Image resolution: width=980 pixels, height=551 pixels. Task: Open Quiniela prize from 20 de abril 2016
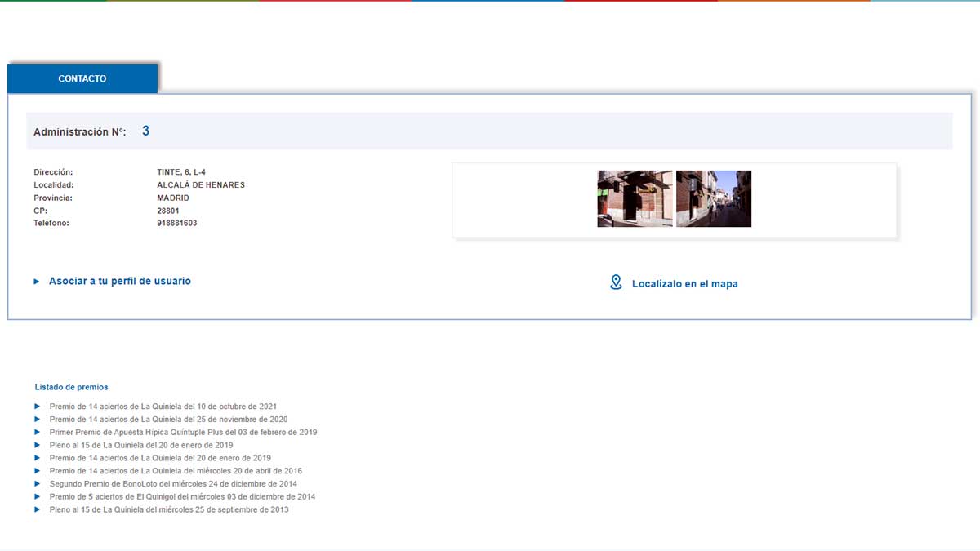pyautogui.click(x=176, y=471)
